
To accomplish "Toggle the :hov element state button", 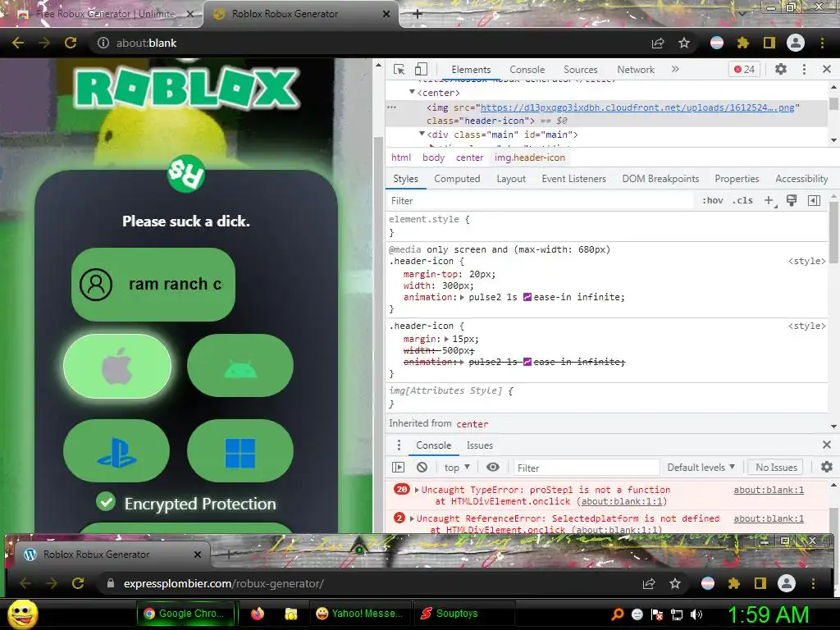I will [713, 200].
